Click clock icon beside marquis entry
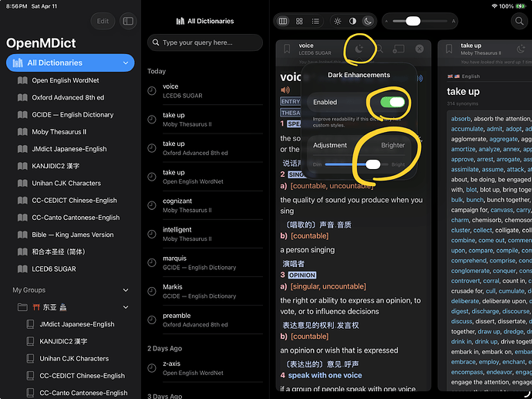This screenshot has height=399, width=532. coord(152,262)
